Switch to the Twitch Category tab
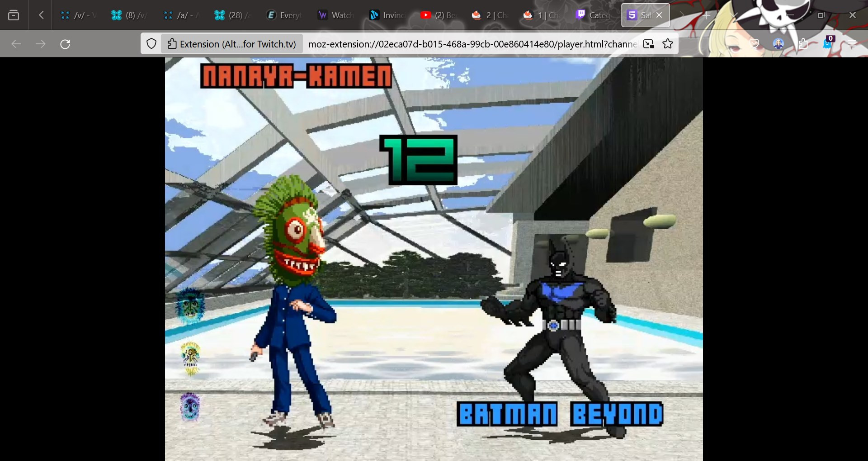This screenshot has width=868, height=461. [x=593, y=15]
